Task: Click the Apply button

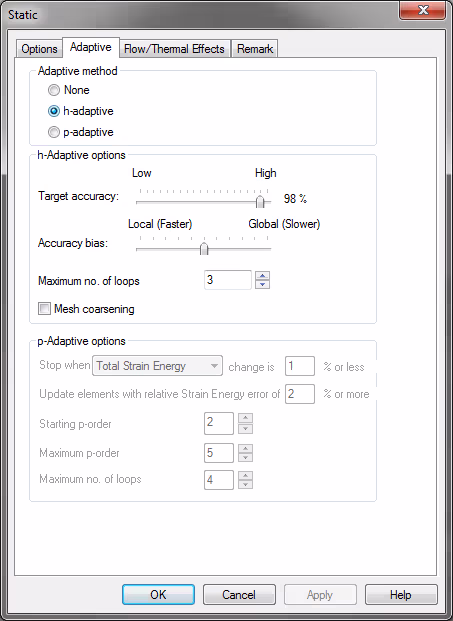Action: pyautogui.click(x=320, y=594)
